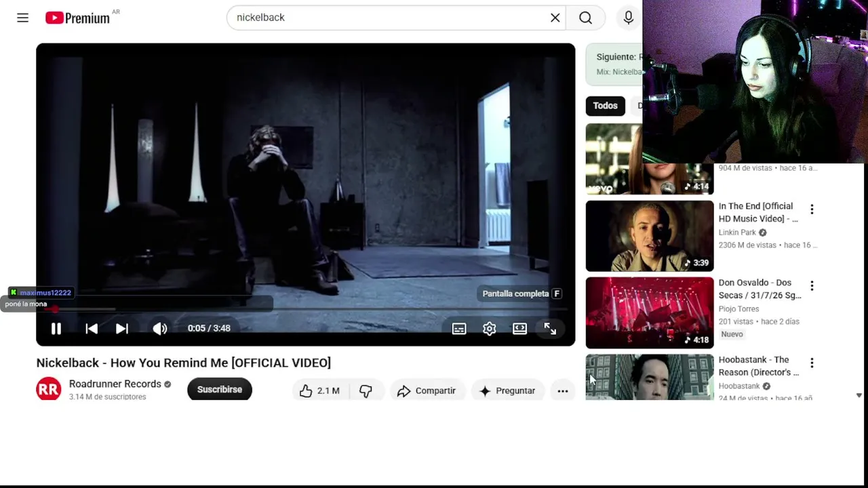The width and height of the screenshot is (868, 488).
Task: Pause the Nickelback video
Action: 56,329
